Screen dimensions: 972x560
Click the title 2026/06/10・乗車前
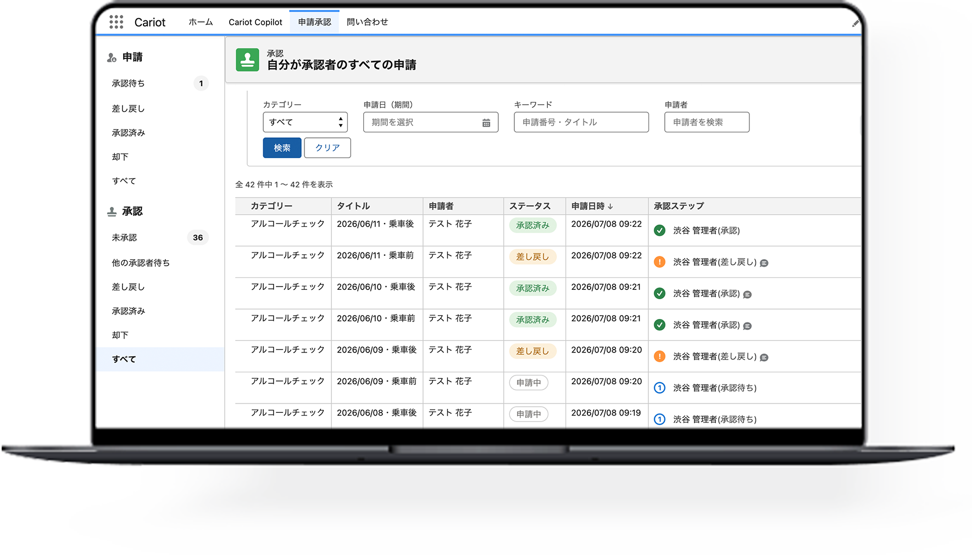(x=376, y=318)
